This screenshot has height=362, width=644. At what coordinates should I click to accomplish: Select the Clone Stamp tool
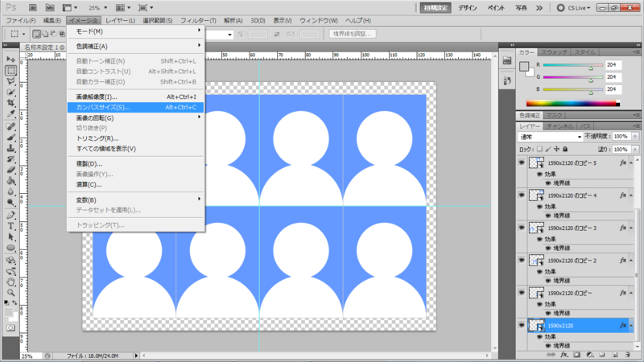click(10, 148)
